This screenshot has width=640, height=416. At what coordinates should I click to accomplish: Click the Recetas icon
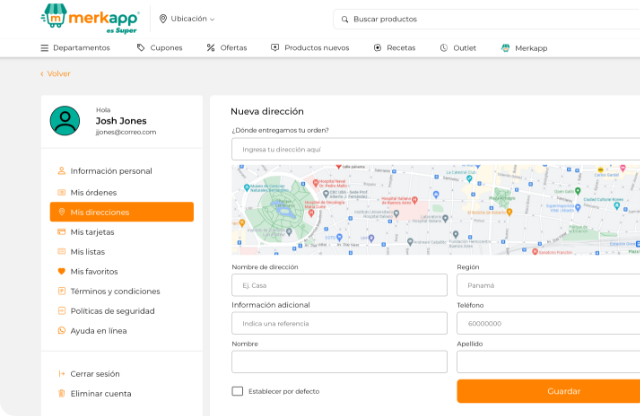click(378, 48)
